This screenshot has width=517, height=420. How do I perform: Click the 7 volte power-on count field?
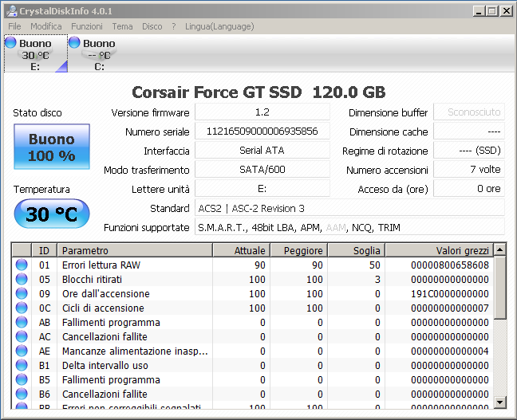point(469,169)
